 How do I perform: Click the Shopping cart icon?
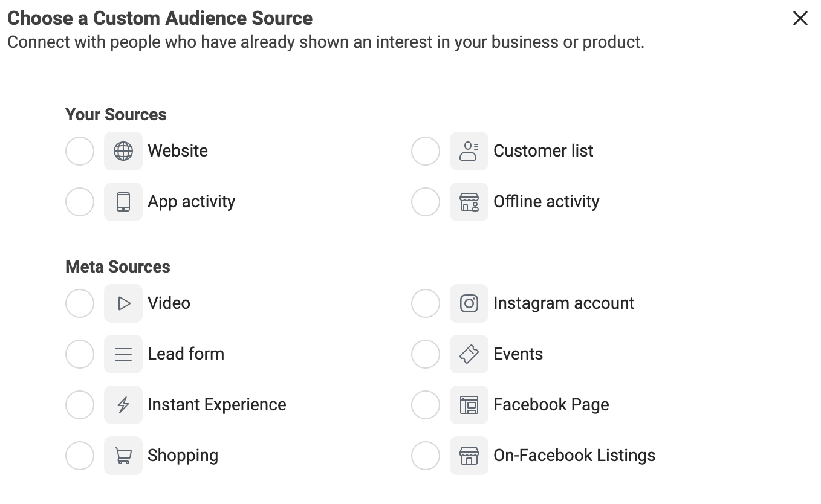click(123, 455)
